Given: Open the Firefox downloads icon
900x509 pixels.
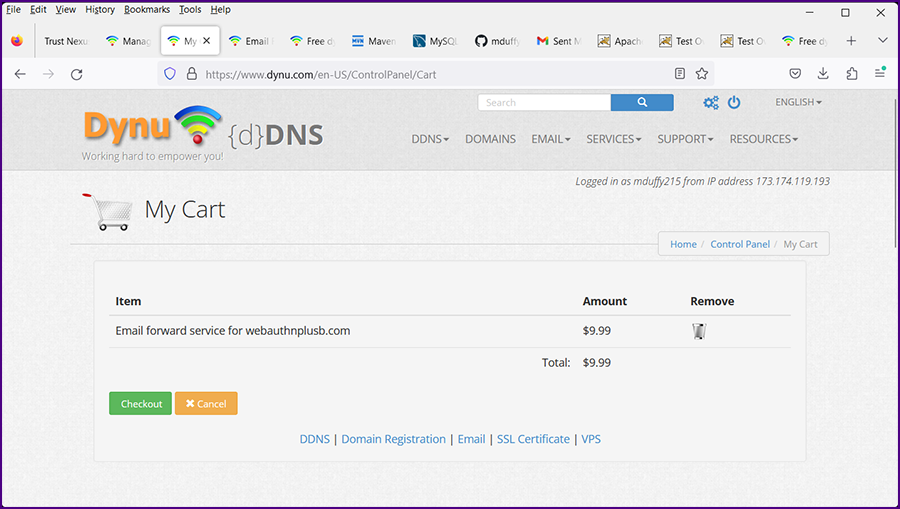Looking at the screenshot, I should (823, 74).
